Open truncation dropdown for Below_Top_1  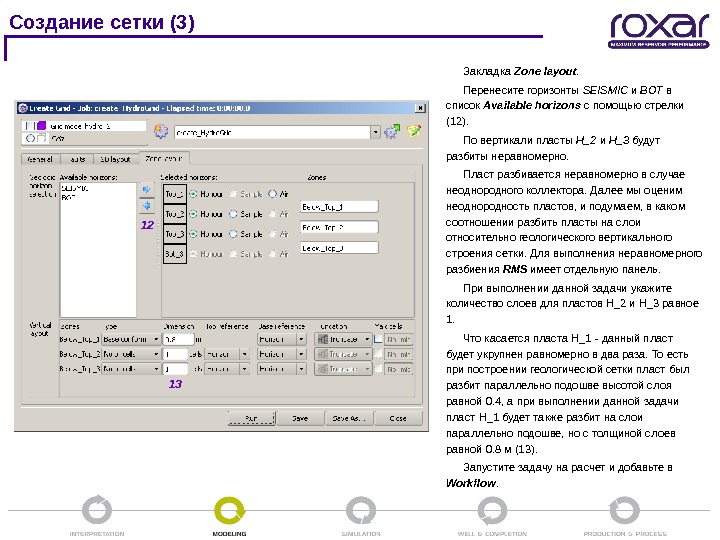click(x=367, y=339)
